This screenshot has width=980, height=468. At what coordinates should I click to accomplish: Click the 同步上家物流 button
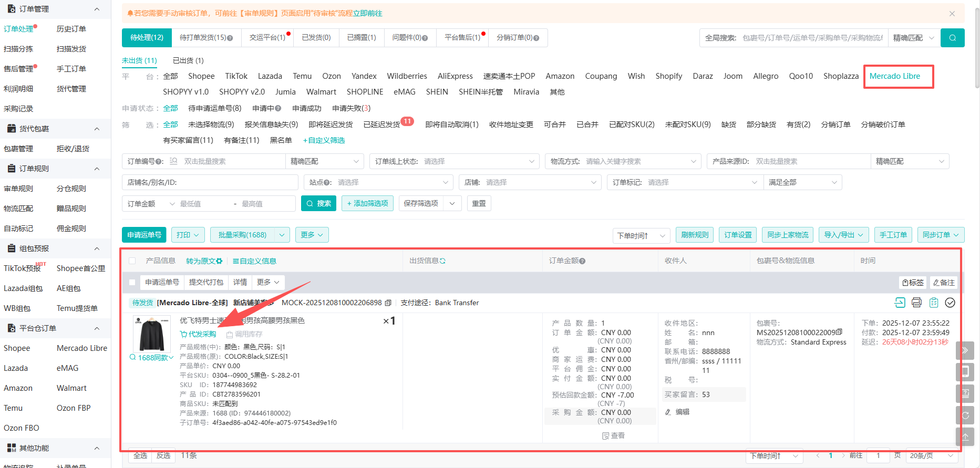point(788,235)
